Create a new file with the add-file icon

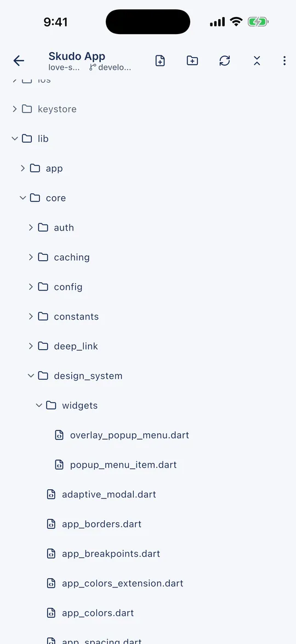point(160,61)
